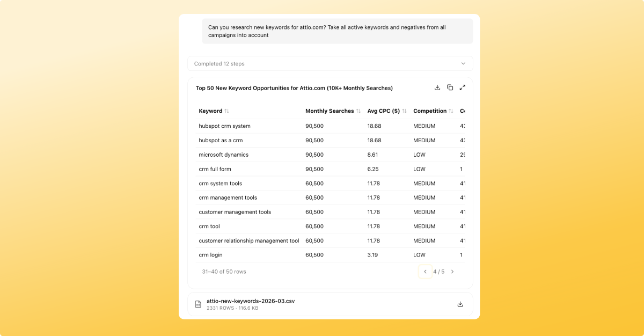Viewport: 644px width, 336px height.
Task: Select the 'crm management tools' keyword cell
Action: coord(228,198)
